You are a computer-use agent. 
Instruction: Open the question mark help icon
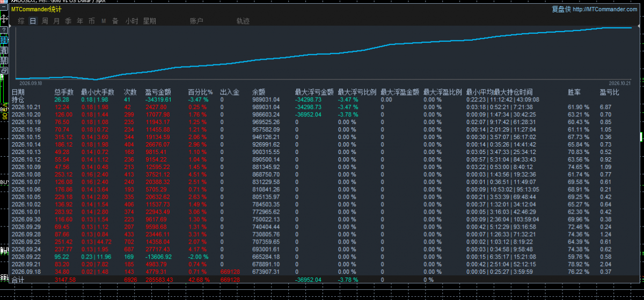click(x=4, y=30)
